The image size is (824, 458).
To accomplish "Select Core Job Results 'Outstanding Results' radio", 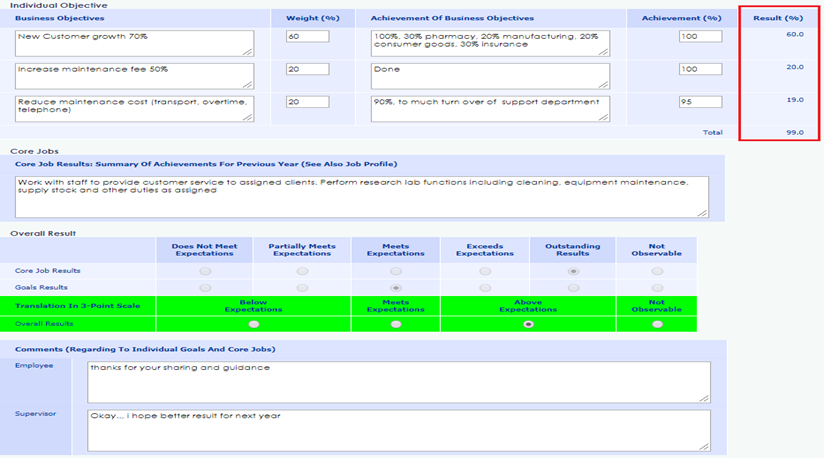I will (573, 271).
